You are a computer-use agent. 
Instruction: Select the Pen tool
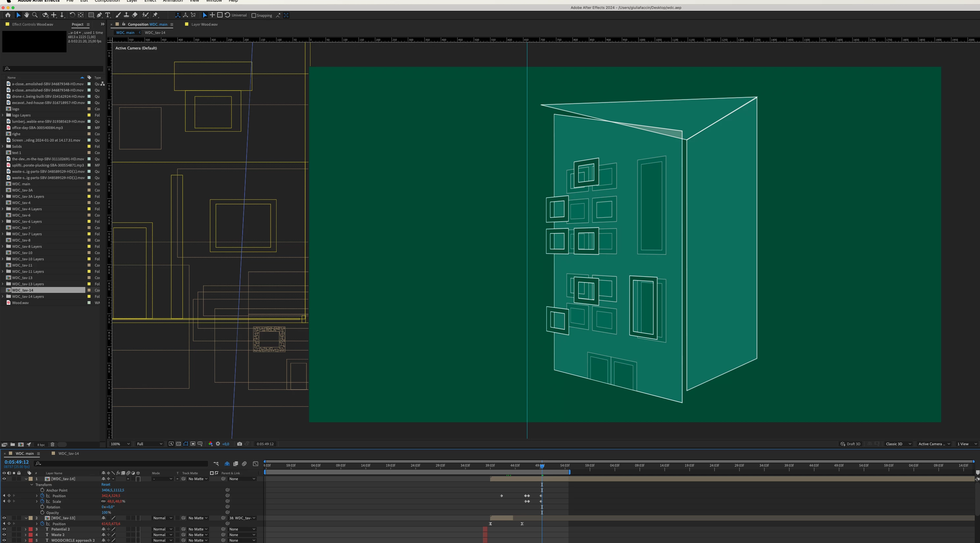coord(99,15)
